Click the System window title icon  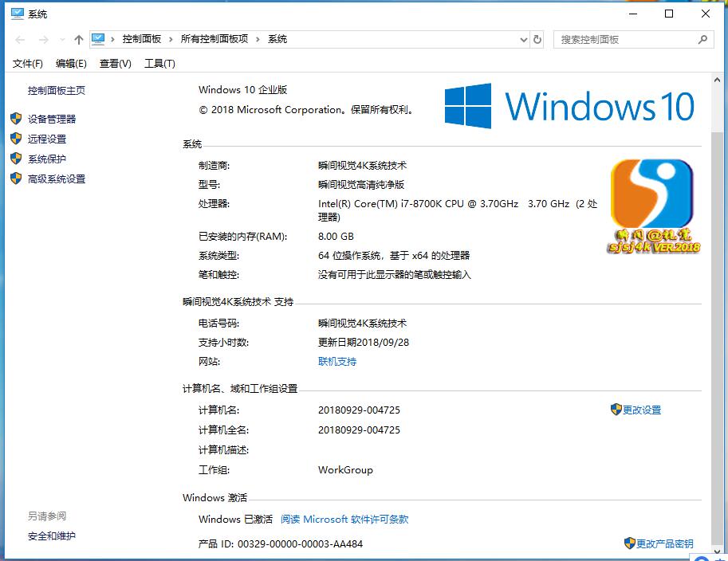click(18, 14)
